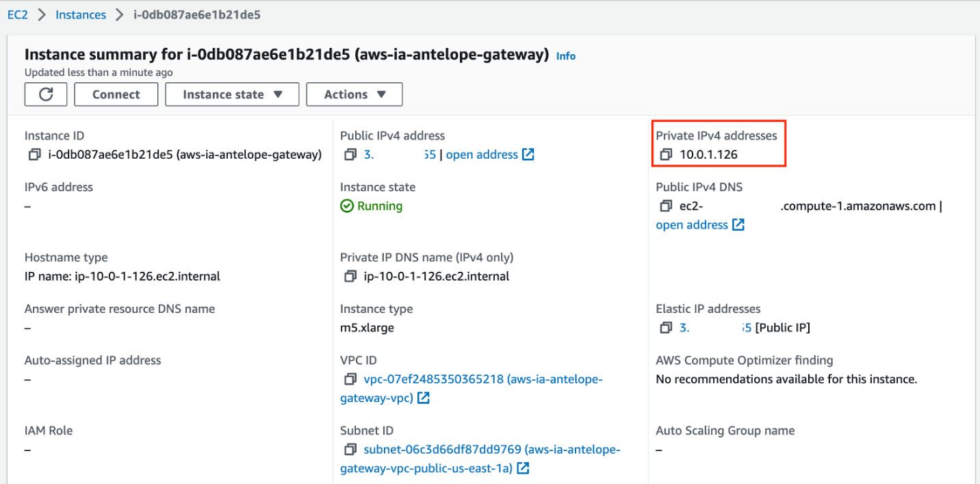
Task: Click the external link icon next to Subnet ID
Action: (522, 468)
